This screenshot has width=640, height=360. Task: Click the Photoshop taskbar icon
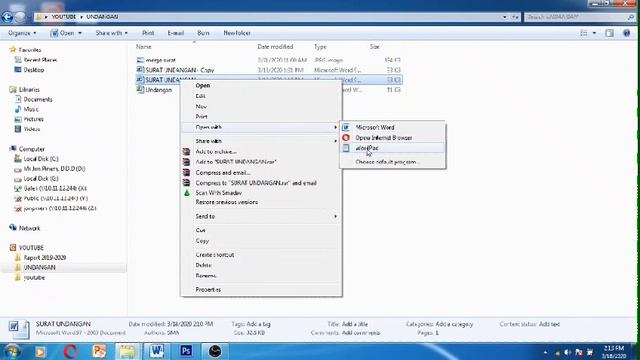coord(186,351)
